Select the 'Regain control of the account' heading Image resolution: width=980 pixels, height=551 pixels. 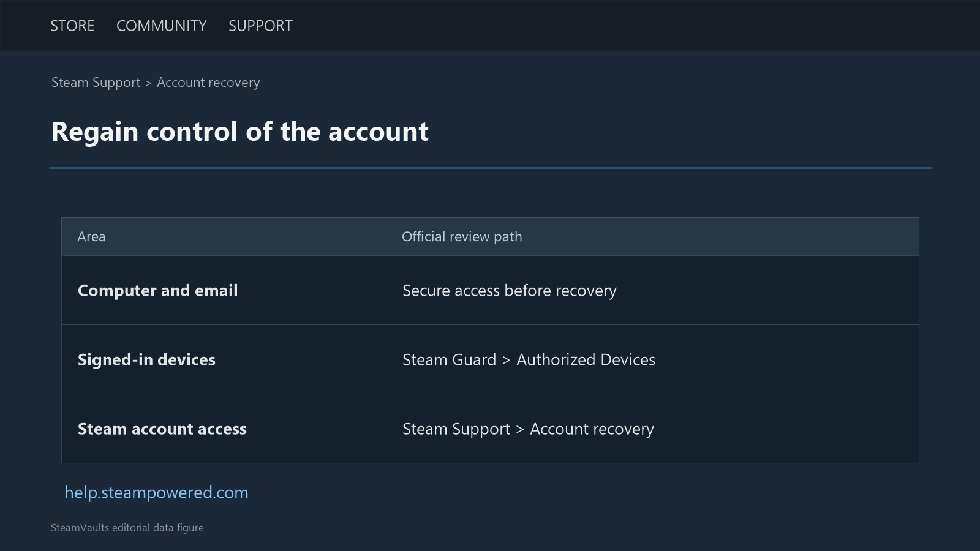pos(240,132)
